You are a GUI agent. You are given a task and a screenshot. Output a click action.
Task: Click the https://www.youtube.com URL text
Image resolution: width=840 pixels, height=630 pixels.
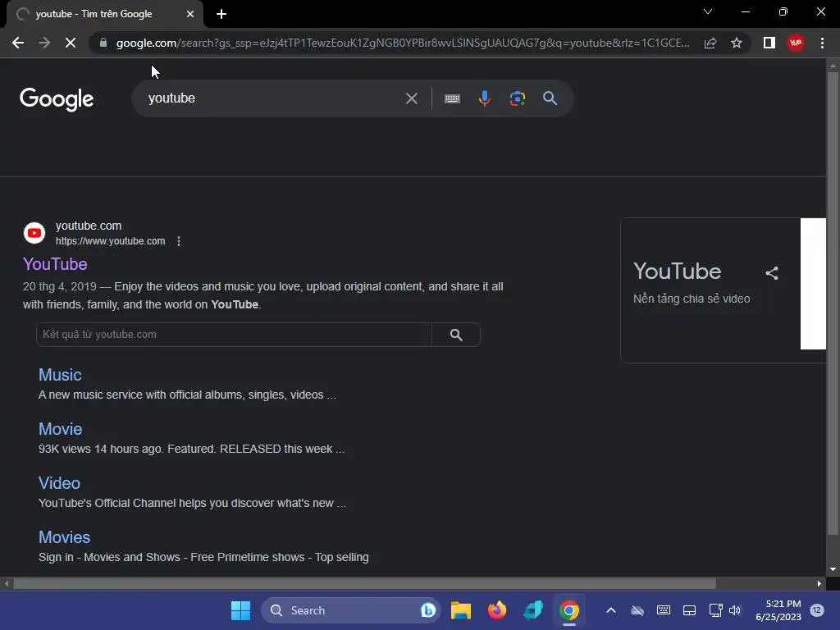pyautogui.click(x=111, y=241)
